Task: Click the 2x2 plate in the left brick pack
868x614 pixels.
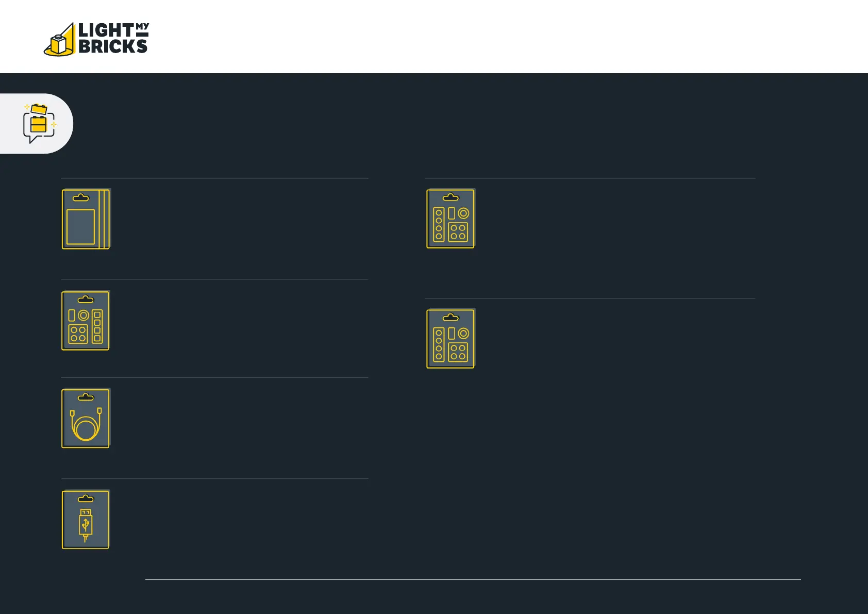Action: coord(78,334)
